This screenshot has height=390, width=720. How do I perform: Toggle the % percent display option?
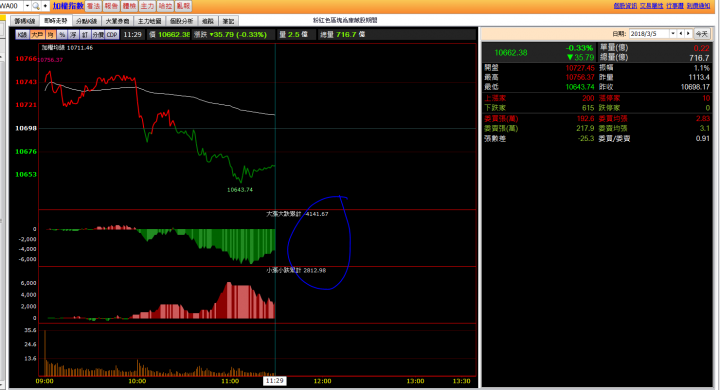click(62, 34)
